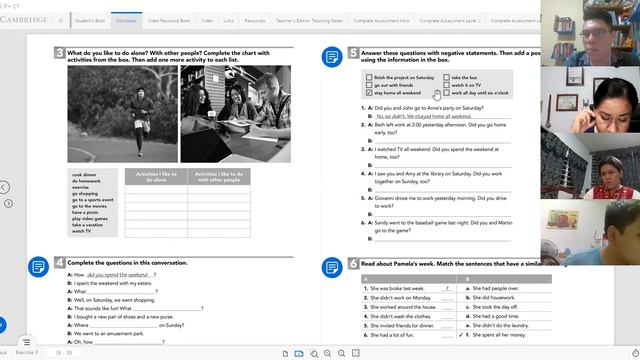Click the blank after 'A: Where' before 'on Sunday'
This screenshot has height=360, width=640.
tap(123, 325)
